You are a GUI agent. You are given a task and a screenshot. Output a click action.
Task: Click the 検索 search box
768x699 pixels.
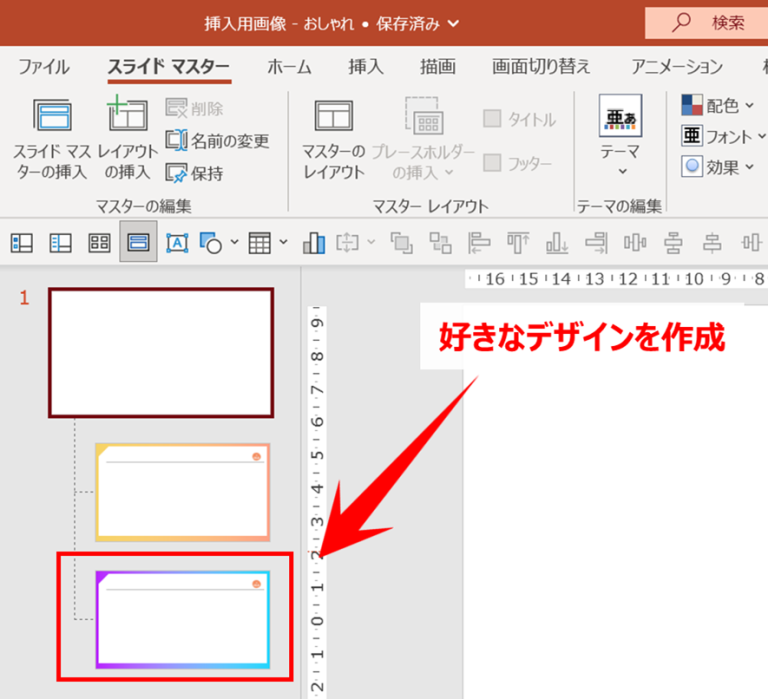click(x=706, y=23)
